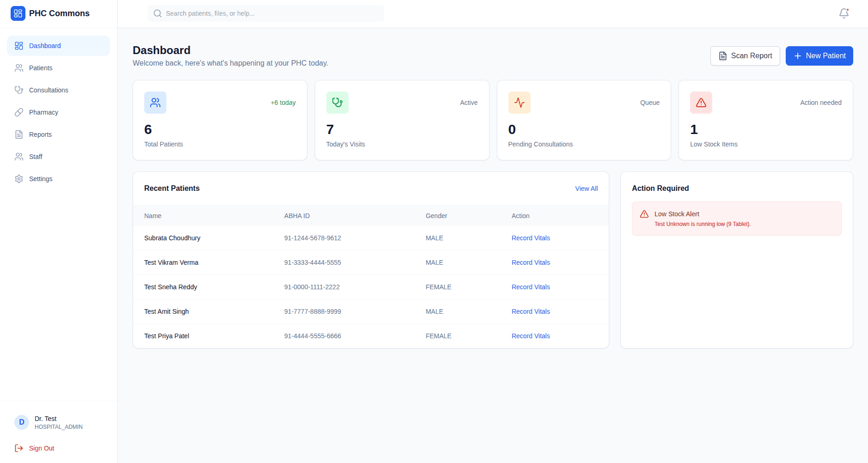The image size is (868, 463).
Task: Focus the search patients input field
Action: coord(273,13)
